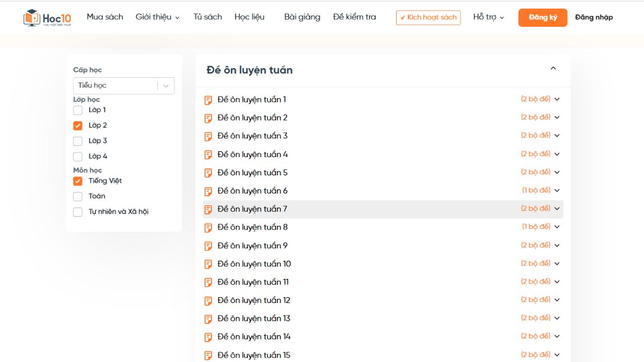Collapse the Đề ôn luyện tuần section arrow
Screen dimensions: 644x362
click(x=553, y=69)
